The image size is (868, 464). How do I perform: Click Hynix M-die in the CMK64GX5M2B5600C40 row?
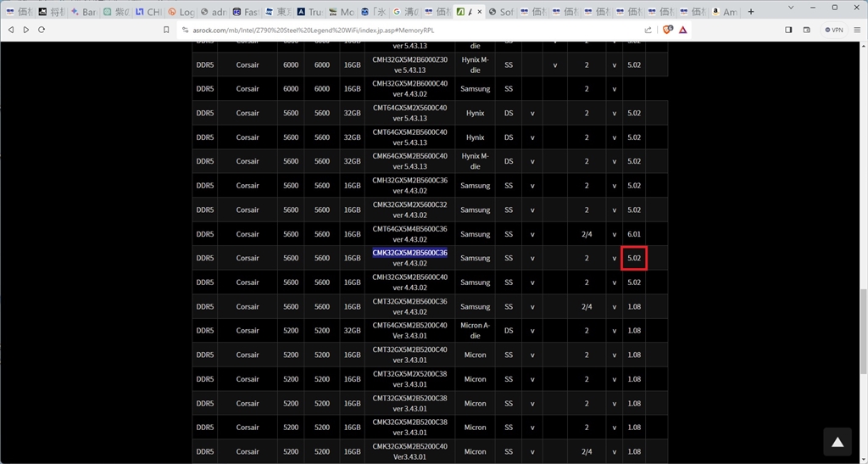tap(475, 161)
